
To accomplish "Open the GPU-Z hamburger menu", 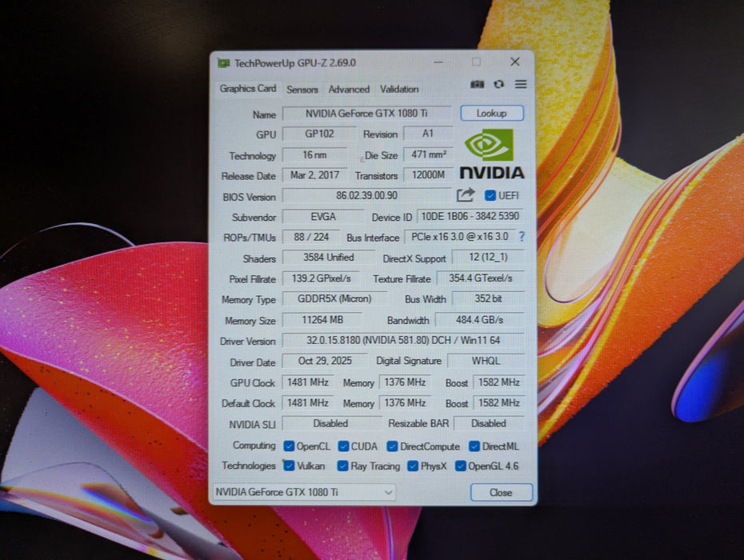I will [521, 84].
